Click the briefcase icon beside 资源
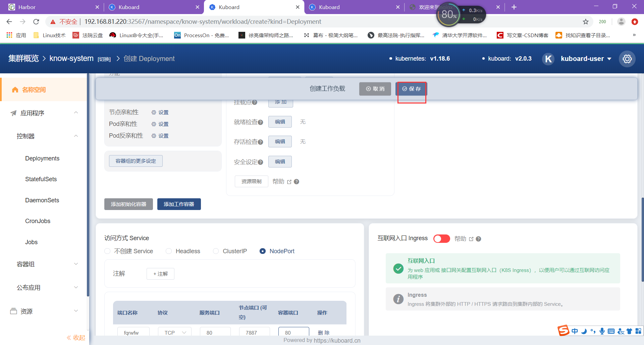This screenshot has height=345, width=644. coord(13,311)
